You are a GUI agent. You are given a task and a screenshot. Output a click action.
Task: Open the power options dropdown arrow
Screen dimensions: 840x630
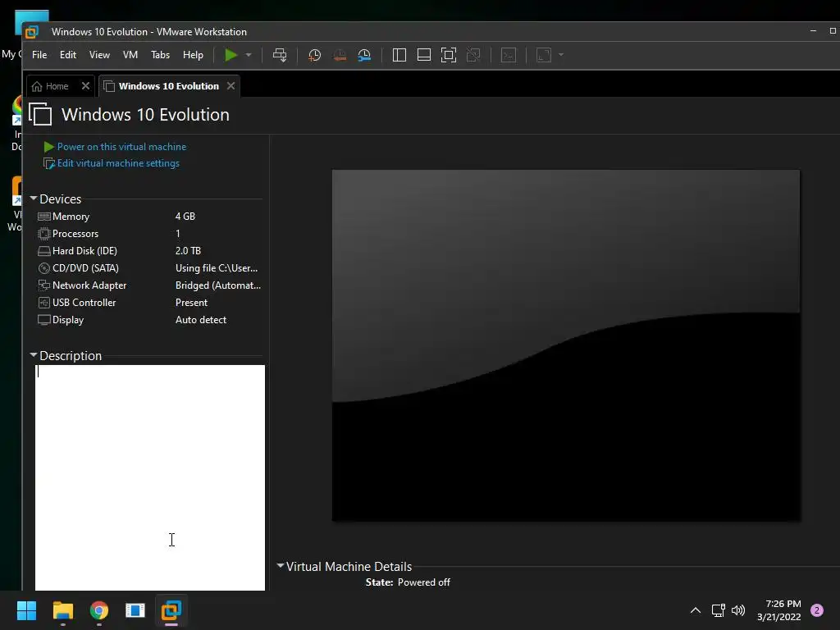249,55
